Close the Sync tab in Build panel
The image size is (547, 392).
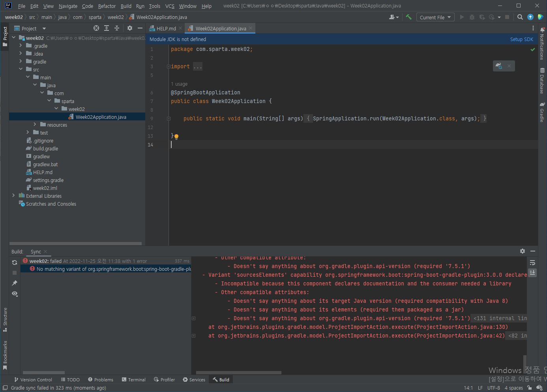point(45,251)
